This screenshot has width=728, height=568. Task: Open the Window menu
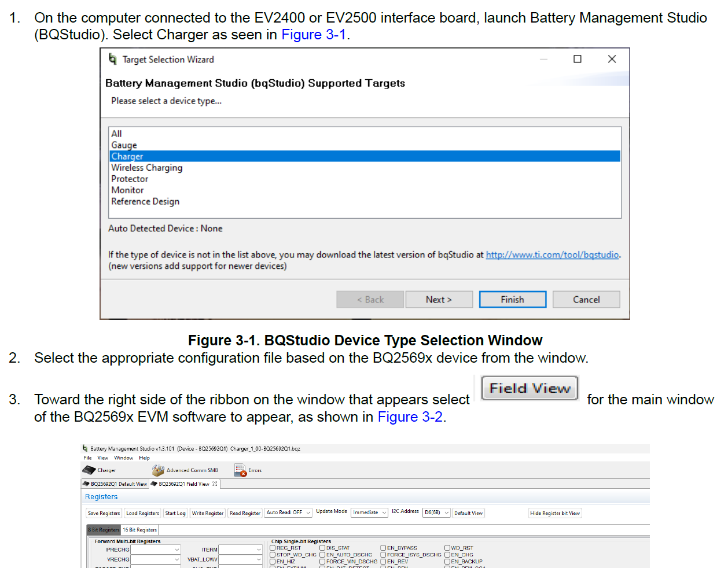[123, 458]
